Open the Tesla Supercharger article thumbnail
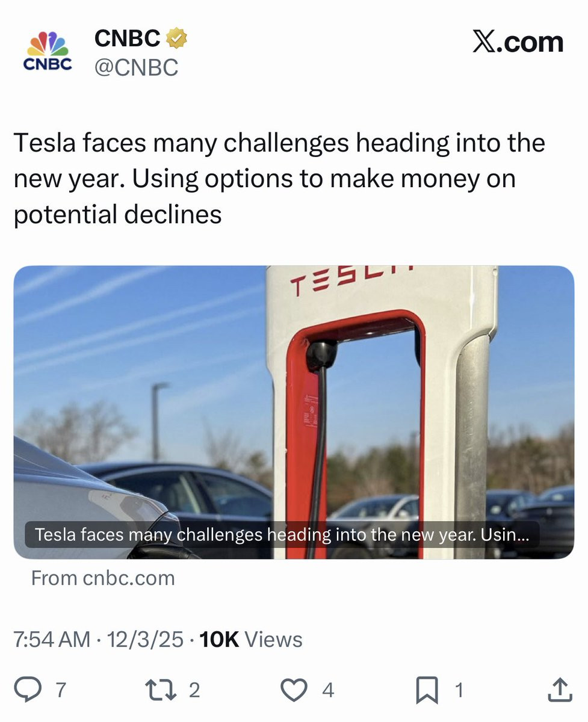 (294, 412)
